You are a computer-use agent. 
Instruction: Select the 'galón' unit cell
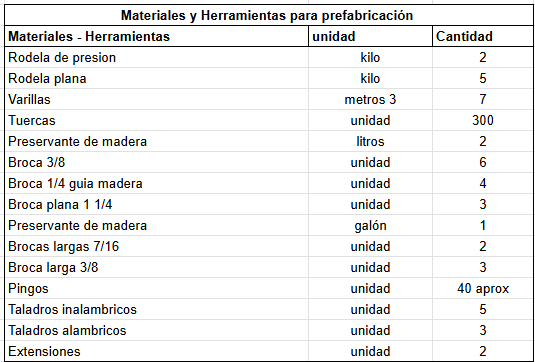(370, 226)
